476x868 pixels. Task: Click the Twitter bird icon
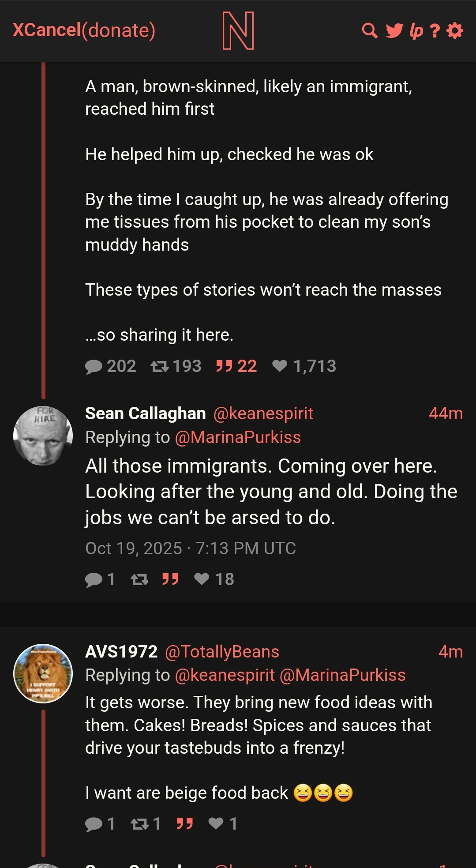pos(394,31)
